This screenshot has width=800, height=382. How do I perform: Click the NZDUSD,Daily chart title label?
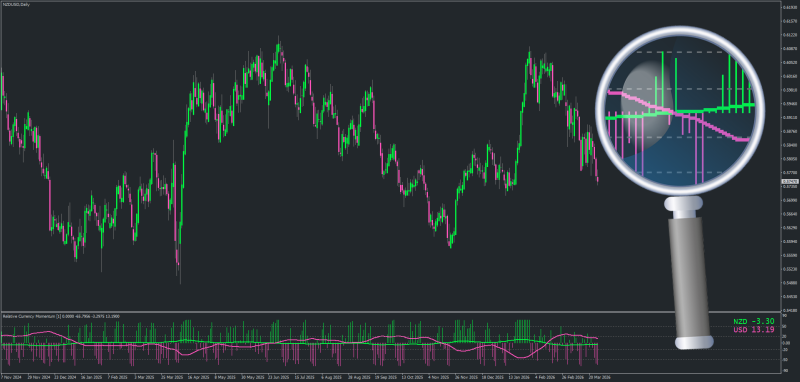(16, 5)
